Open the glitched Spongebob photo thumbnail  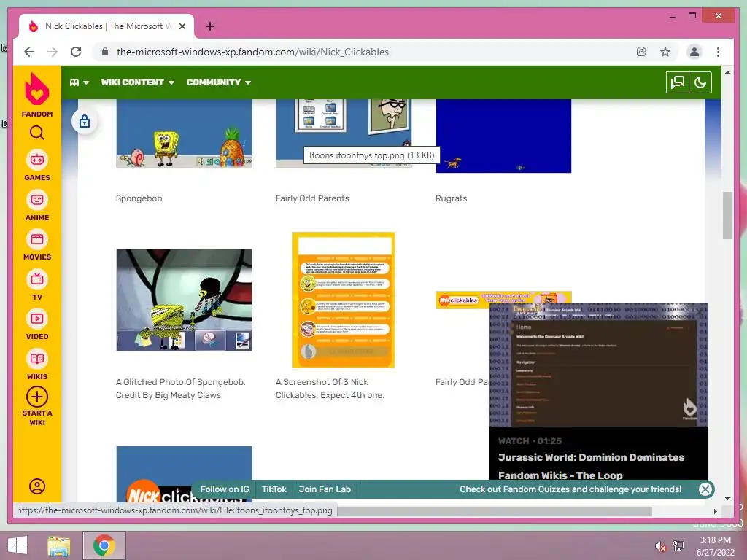(x=184, y=300)
